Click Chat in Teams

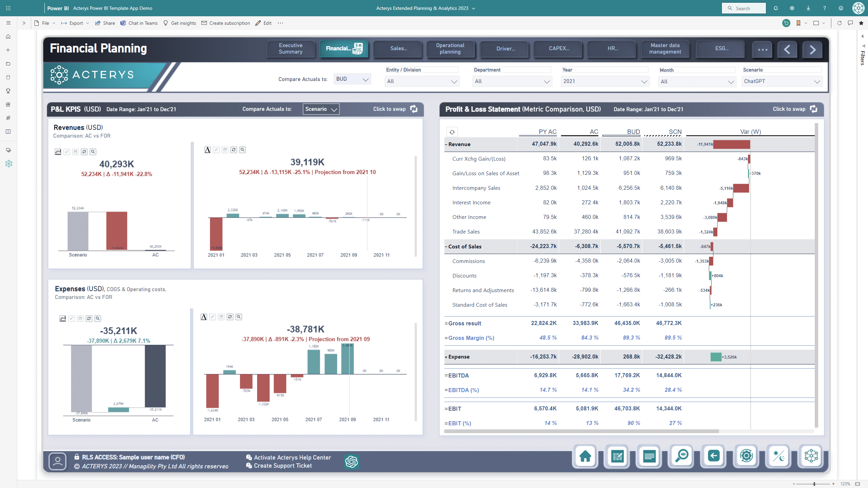click(x=139, y=23)
